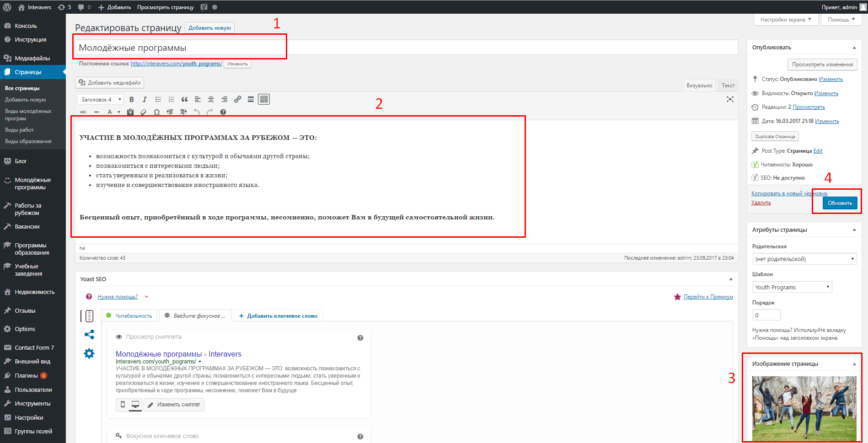This screenshot has height=443, width=868.
Task: Open Yoast social sharing tab
Action: coord(89,335)
